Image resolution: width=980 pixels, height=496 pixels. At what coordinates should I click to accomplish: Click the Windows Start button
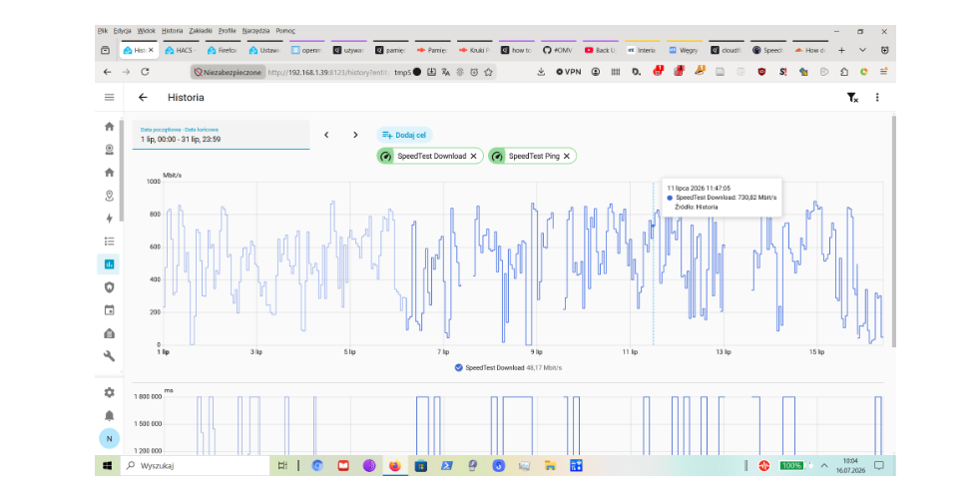pos(107,465)
